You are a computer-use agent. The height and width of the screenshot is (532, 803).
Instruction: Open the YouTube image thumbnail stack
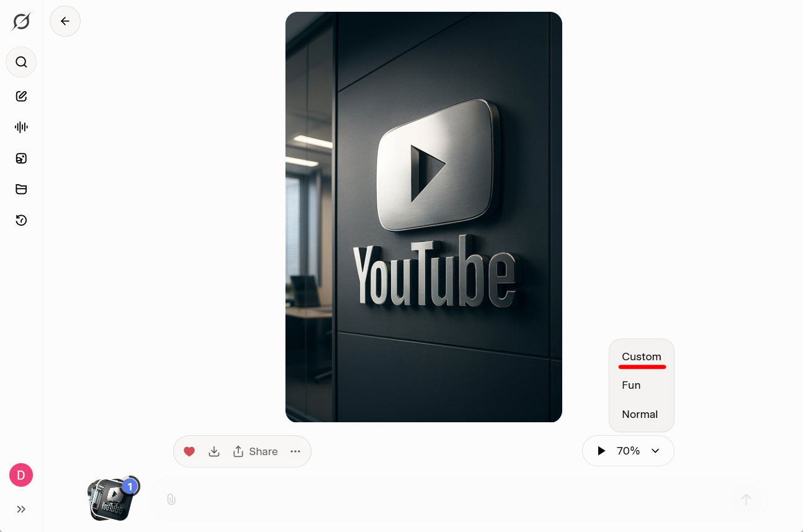[112, 499]
